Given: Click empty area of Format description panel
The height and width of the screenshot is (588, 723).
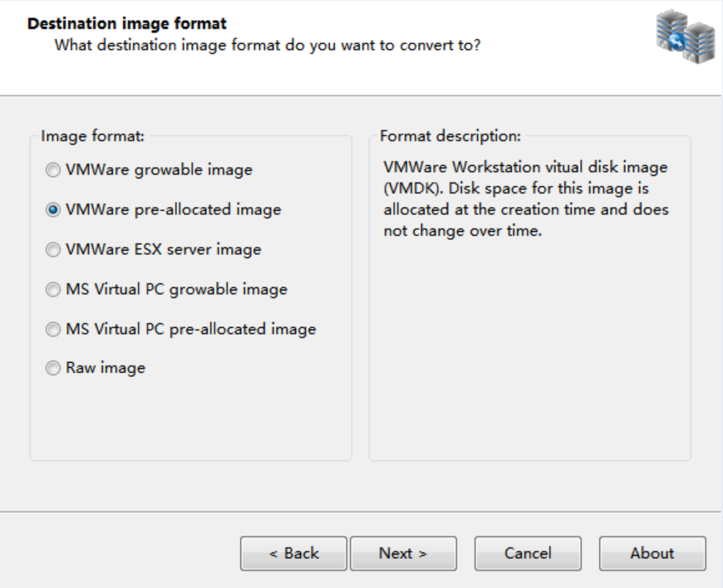Looking at the screenshot, I should 529,357.
